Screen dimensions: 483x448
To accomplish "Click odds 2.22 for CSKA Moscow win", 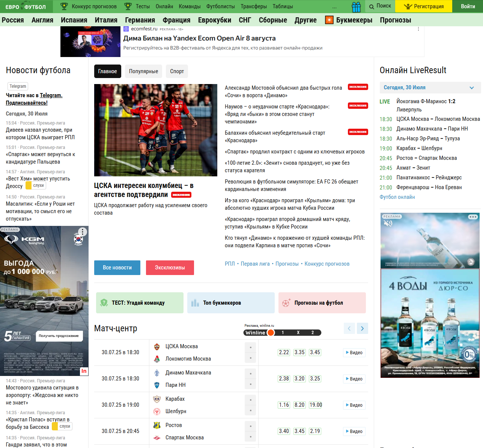I will pyautogui.click(x=284, y=352).
